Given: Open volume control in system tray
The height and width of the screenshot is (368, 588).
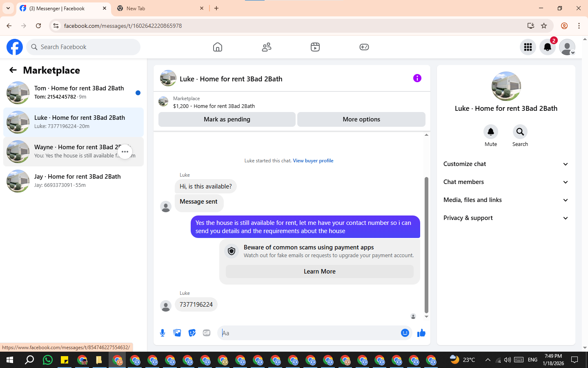Looking at the screenshot, I should (508, 360).
